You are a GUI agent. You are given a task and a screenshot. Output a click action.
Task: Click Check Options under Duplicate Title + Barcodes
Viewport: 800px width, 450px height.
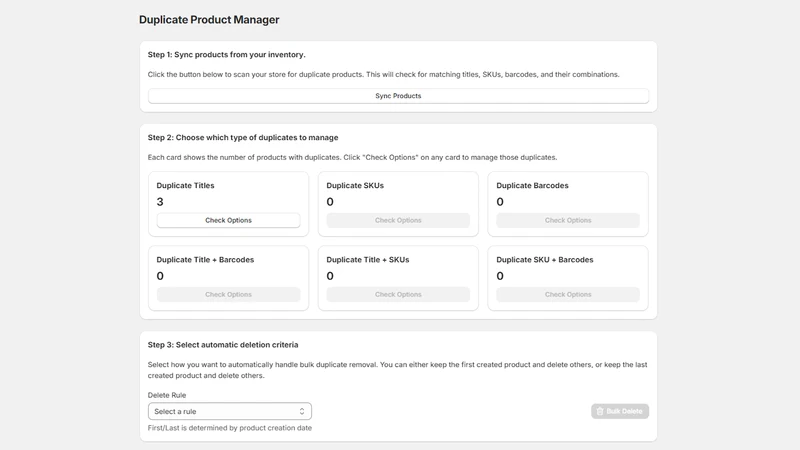click(x=228, y=294)
